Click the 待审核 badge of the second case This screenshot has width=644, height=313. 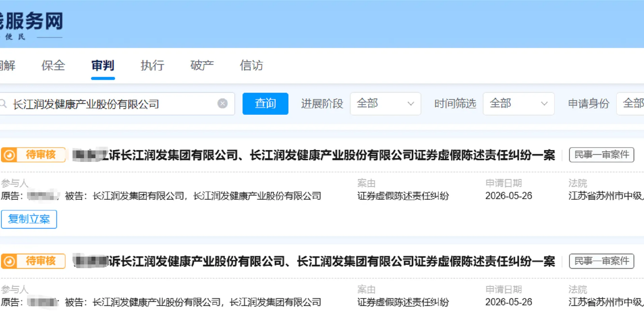[x=33, y=261]
